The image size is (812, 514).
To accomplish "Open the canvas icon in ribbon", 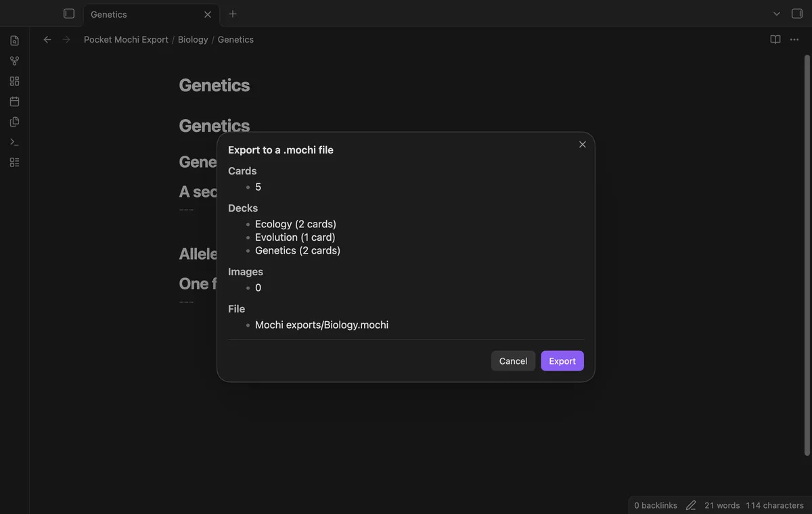I will click(14, 81).
